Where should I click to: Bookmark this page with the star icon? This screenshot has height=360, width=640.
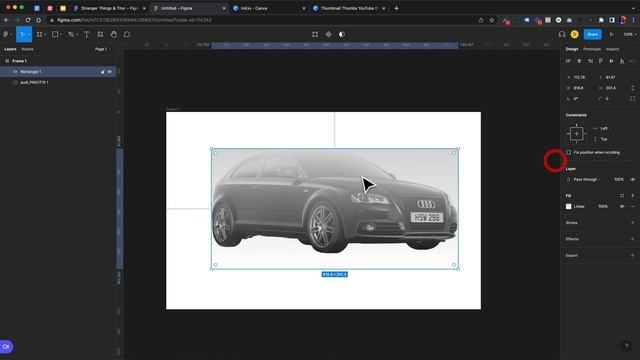(492, 20)
